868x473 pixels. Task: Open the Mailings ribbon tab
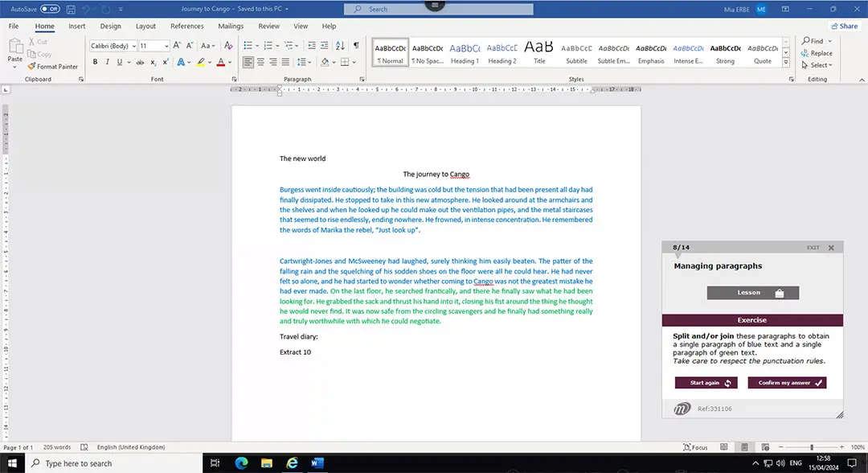coord(231,26)
